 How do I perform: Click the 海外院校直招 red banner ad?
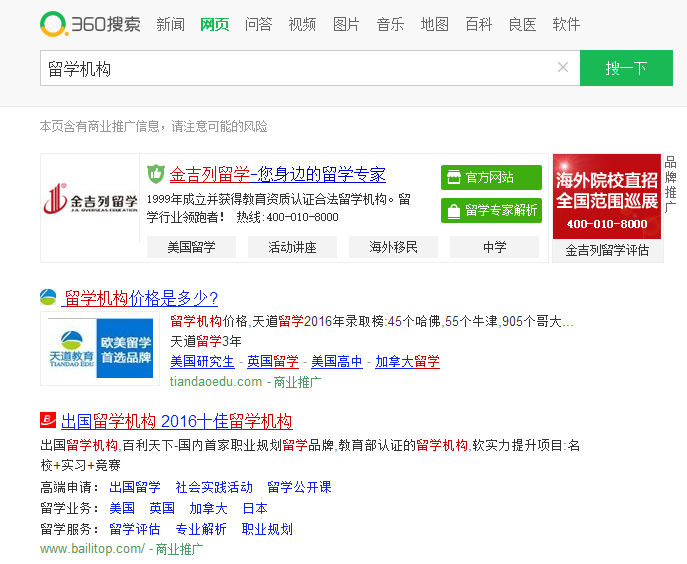click(607, 196)
